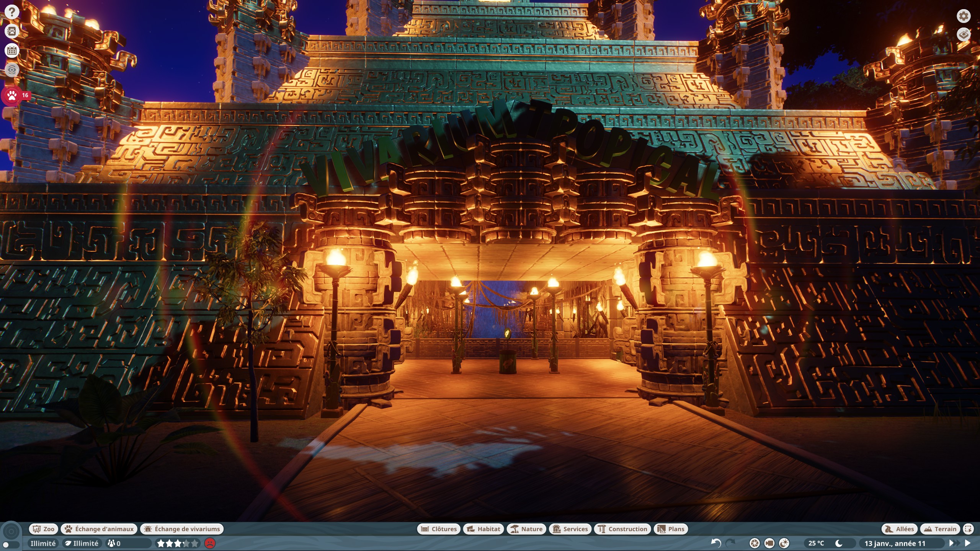Toggle the day-night cycle icon
980x551 pixels.
tap(784, 543)
